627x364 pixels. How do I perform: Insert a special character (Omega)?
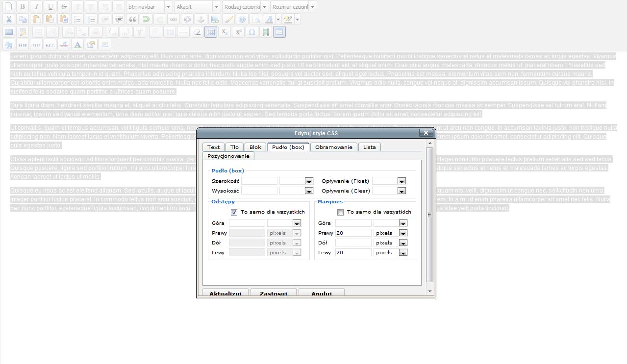click(251, 32)
